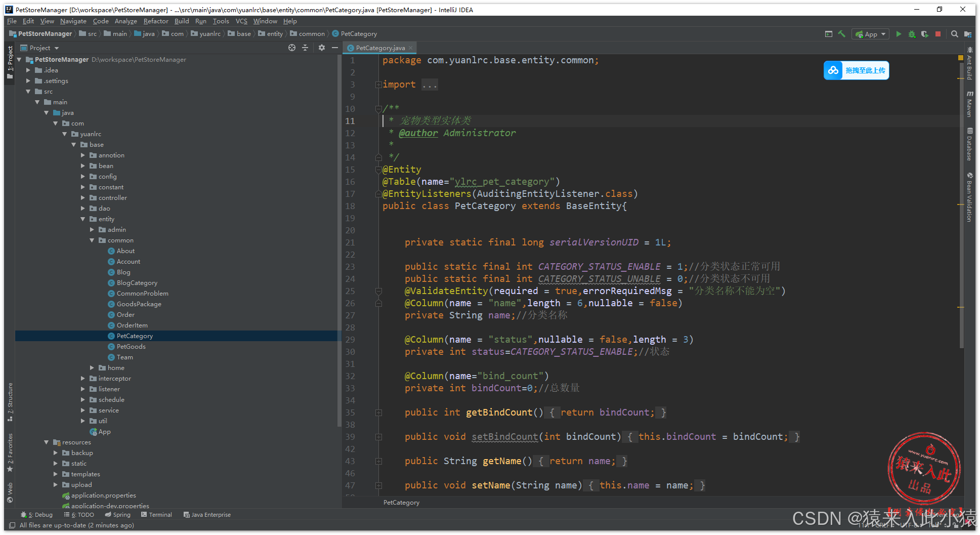The image size is (980, 535).
Task: Stop the running process
Action: click(x=938, y=34)
